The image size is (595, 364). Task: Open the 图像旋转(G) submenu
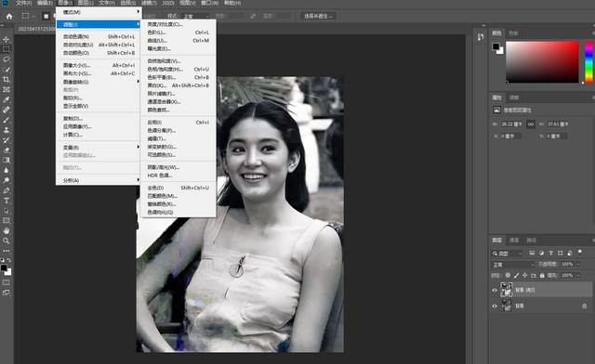point(99,82)
